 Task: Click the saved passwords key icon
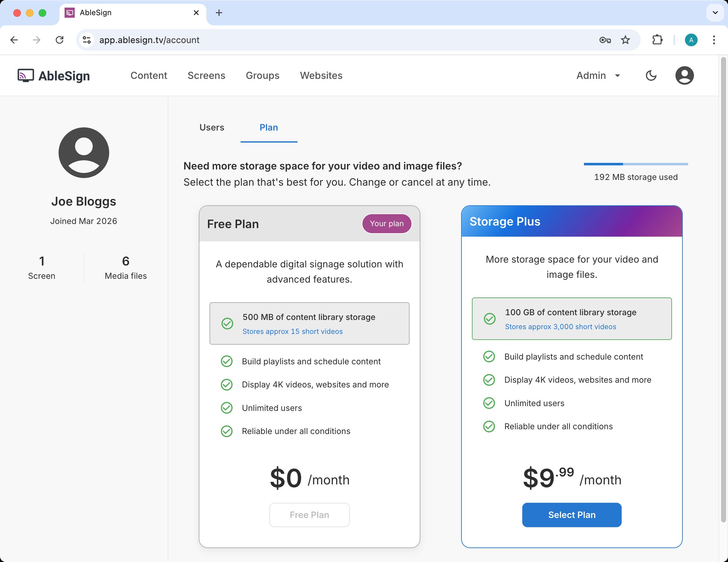click(x=605, y=40)
